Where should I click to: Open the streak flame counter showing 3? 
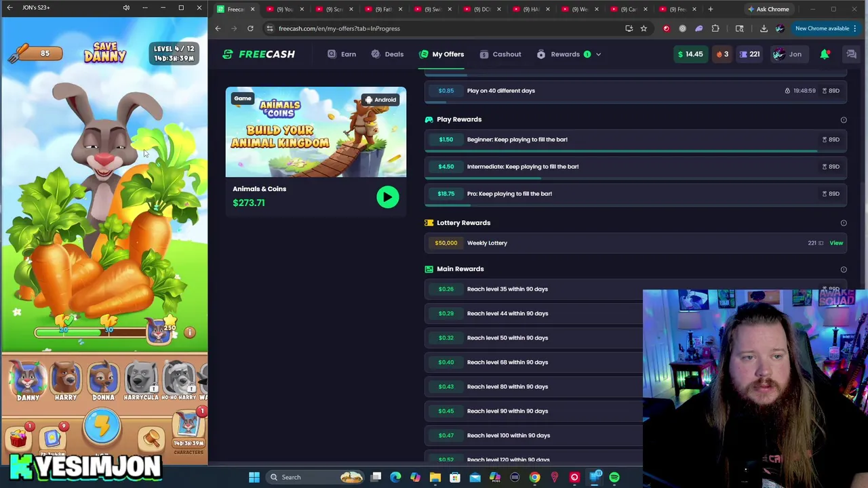(722, 54)
